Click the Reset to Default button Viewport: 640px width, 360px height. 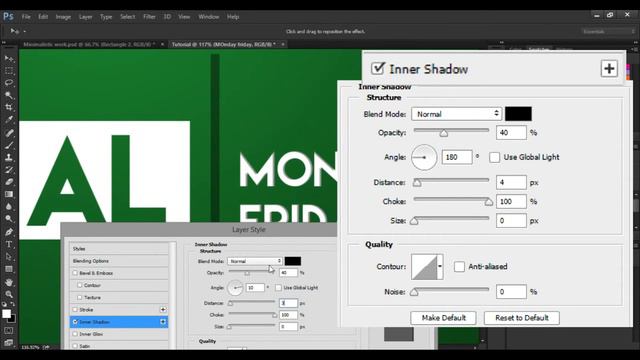(522, 318)
